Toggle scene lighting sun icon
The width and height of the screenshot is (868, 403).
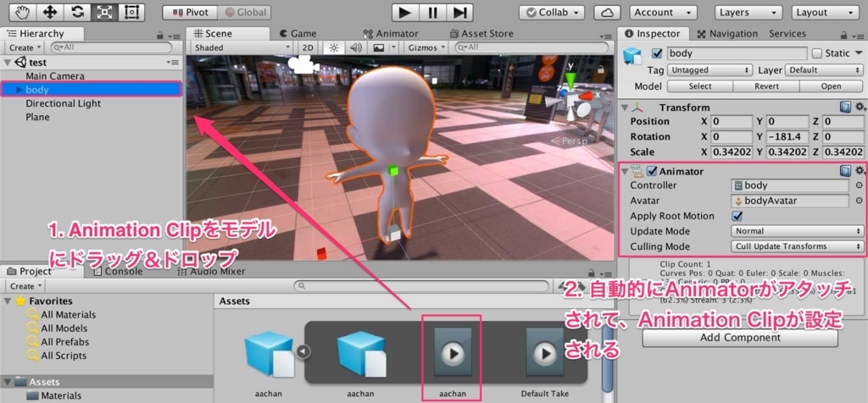coord(333,47)
